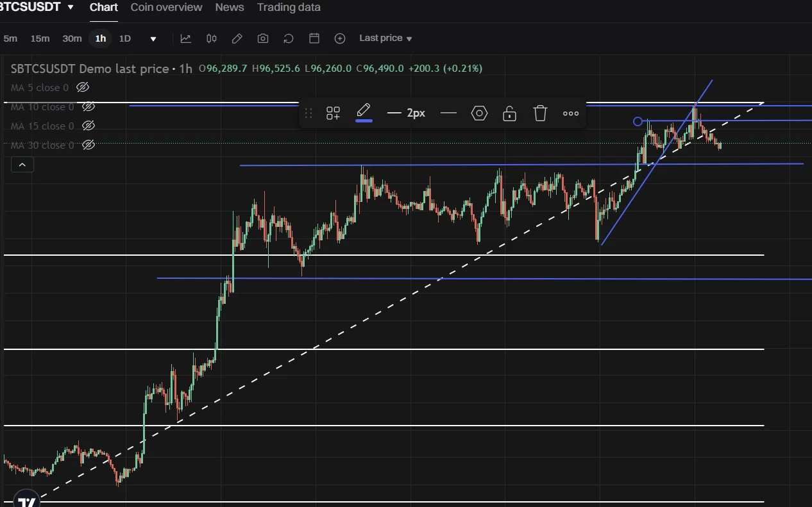Viewport: 812px width, 507px height.
Task: Switch to the 1D timeframe
Action: coord(125,38)
